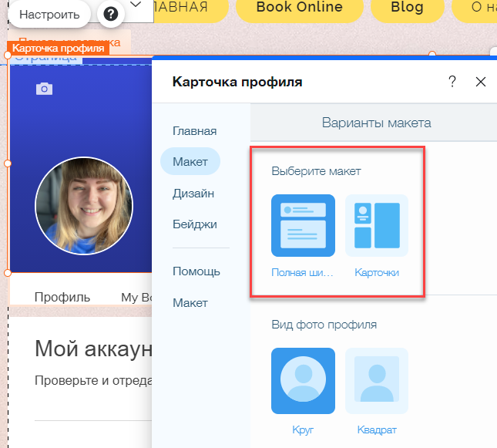Click the Квадрат caption text
This screenshot has width=497, height=448.
377,430
